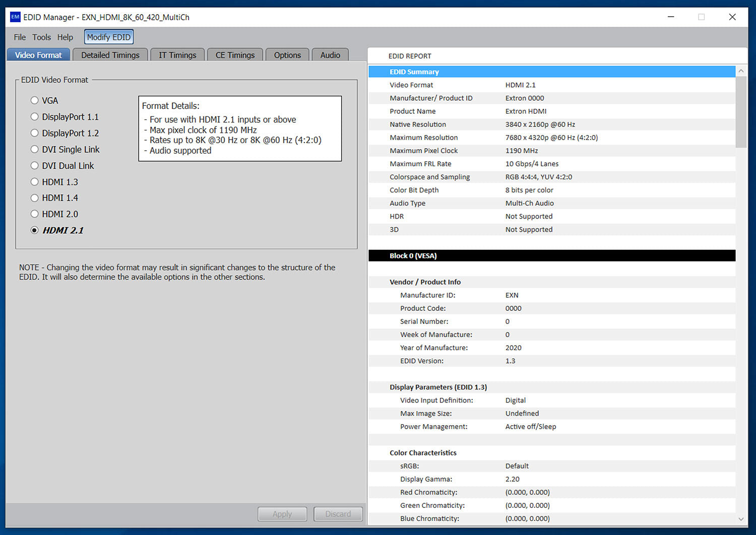
Task: Click the Color Characteristics section heading
Action: pos(423,453)
